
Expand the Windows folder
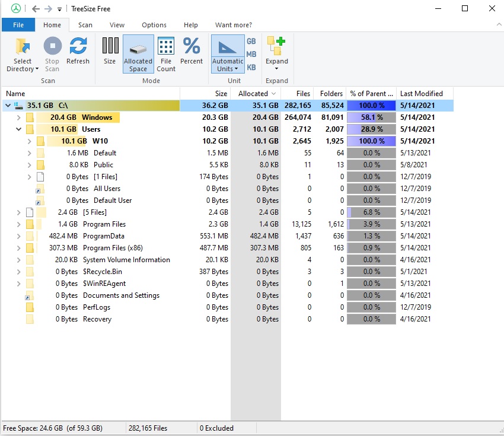coord(18,117)
